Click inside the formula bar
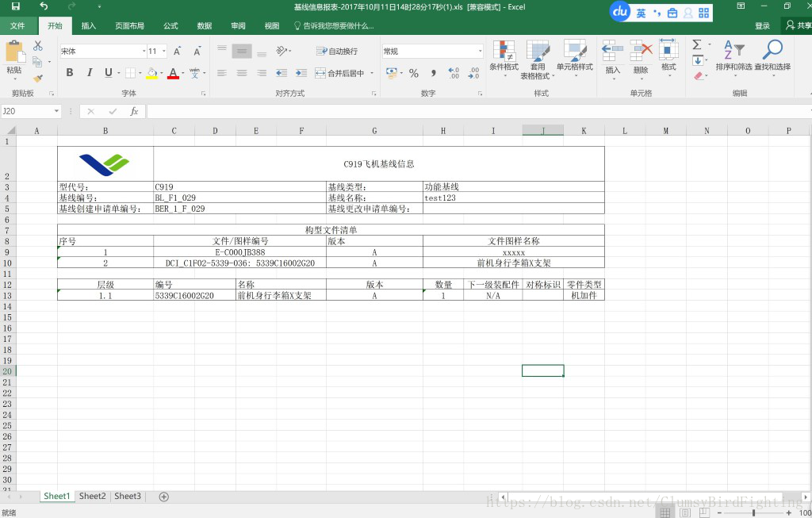The image size is (812, 518). (x=478, y=111)
